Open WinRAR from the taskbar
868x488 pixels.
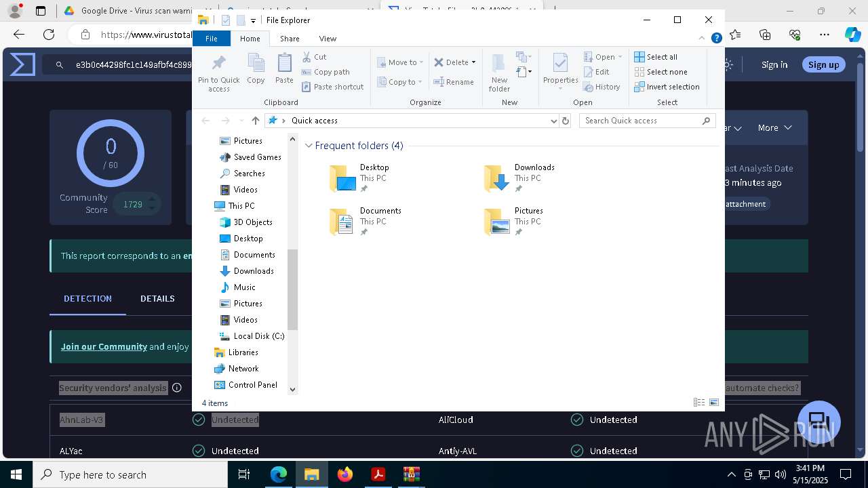pos(412,474)
